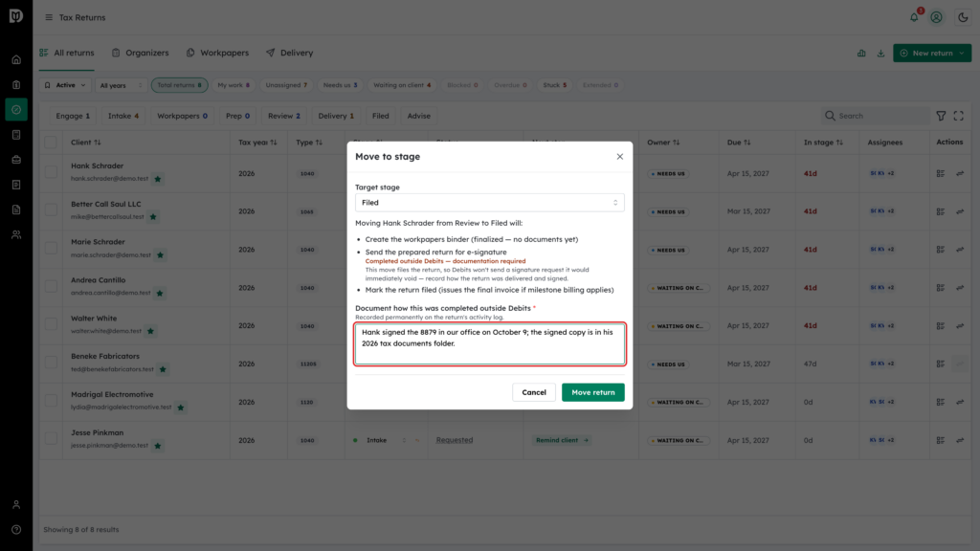Focus the completed outside Debits text field

point(489,343)
